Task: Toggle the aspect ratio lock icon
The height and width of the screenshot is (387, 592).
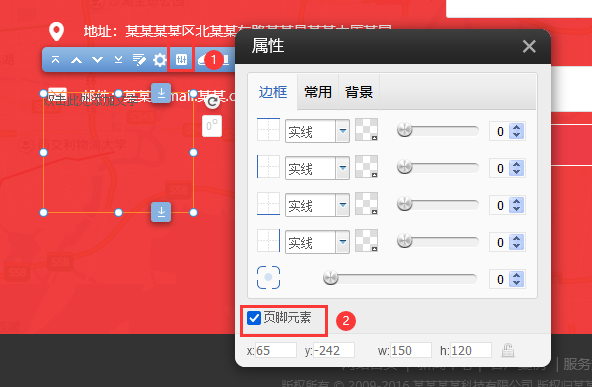Action: 508,350
